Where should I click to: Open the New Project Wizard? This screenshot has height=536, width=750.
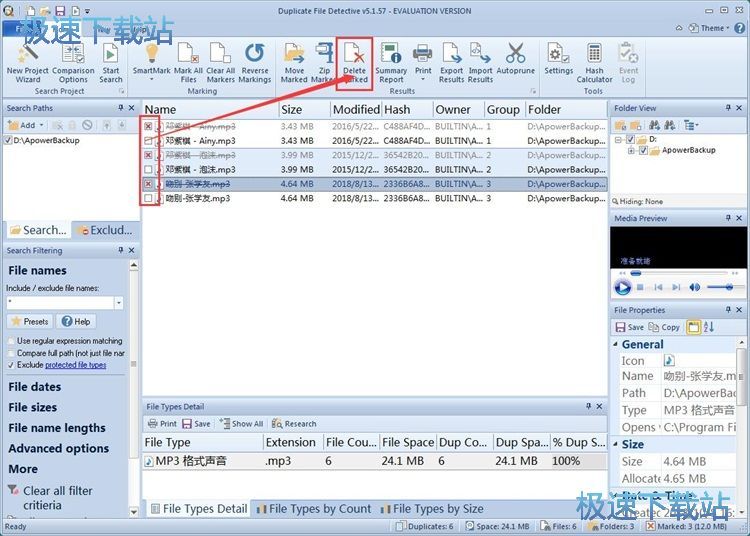(27, 63)
